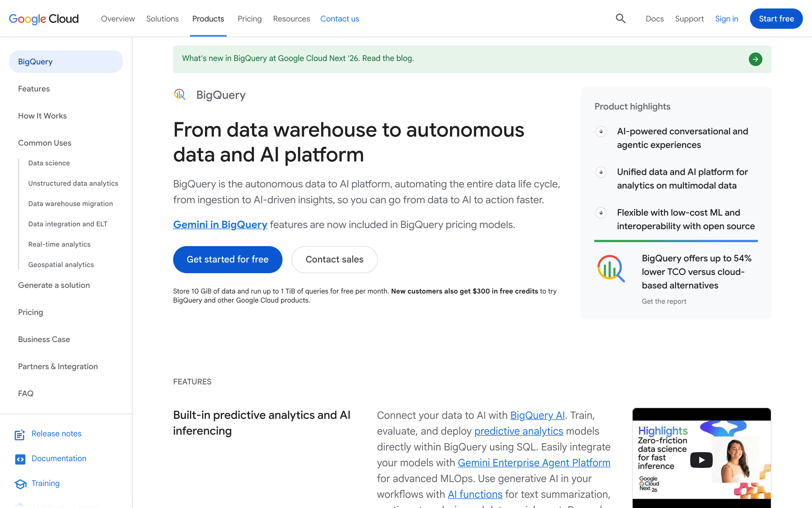Click the Google Cloud logo

point(44,19)
